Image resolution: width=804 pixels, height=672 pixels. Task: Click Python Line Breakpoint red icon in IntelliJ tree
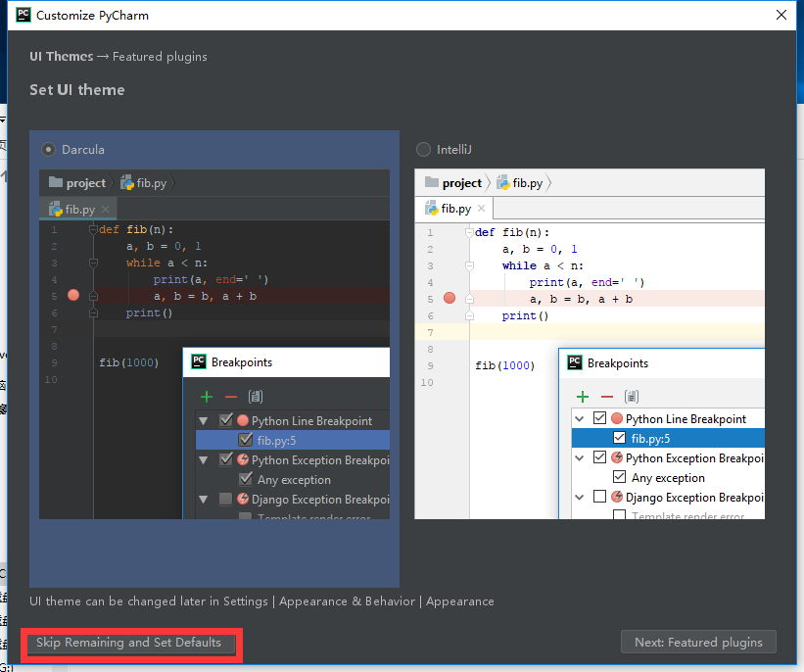(617, 418)
